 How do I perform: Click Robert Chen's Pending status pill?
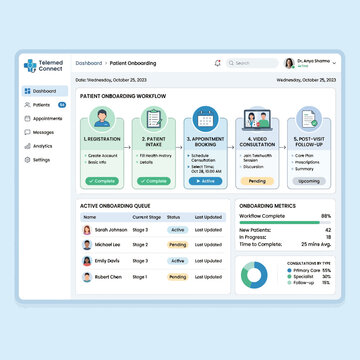coord(178,277)
